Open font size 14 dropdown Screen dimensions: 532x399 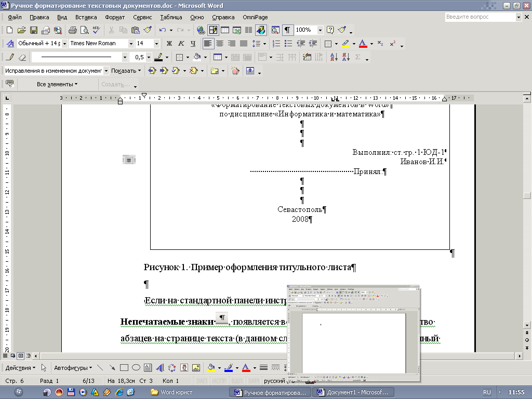tap(156, 44)
